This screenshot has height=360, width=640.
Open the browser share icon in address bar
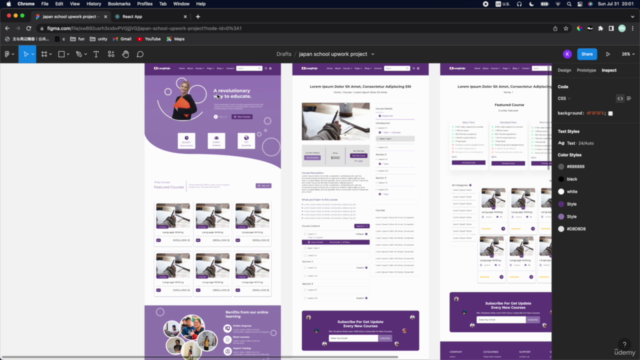tap(555, 29)
